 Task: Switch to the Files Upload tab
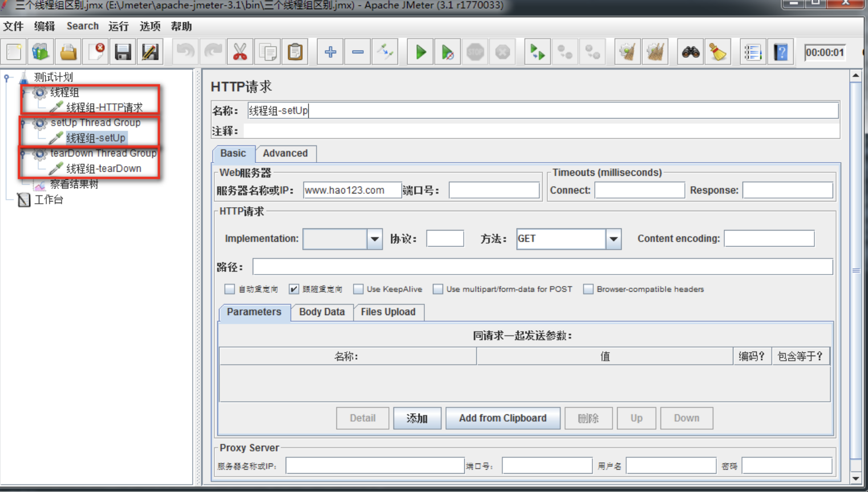(x=388, y=312)
